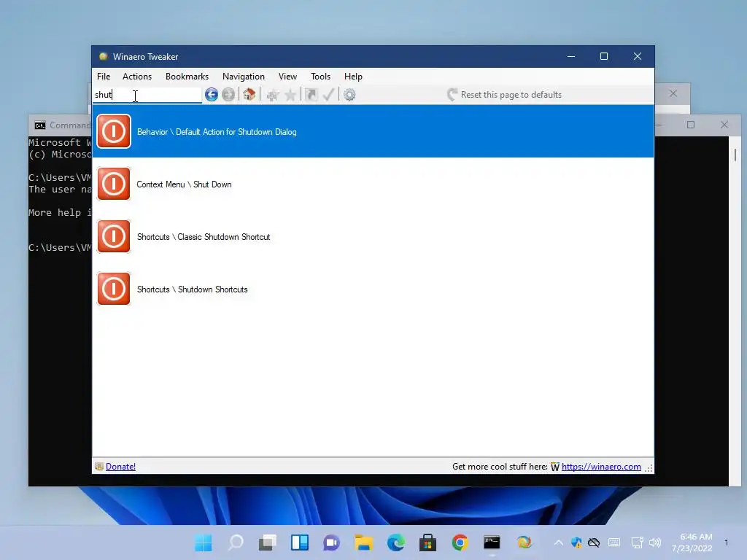Launch Google Chrome from the taskbar
Viewport: 747px width, 560px height.
pyautogui.click(x=460, y=542)
